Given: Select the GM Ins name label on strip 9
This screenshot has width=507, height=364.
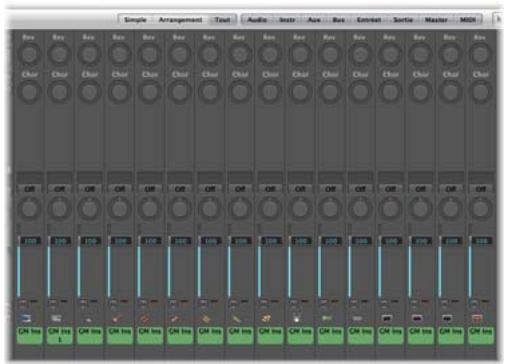Looking at the screenshot, I should point(270,335).
